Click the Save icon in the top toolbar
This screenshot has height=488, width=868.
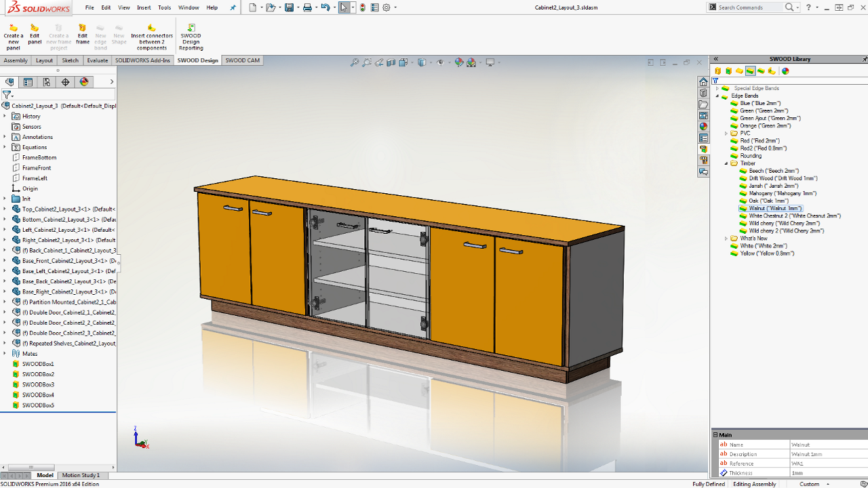click(289, 7)
